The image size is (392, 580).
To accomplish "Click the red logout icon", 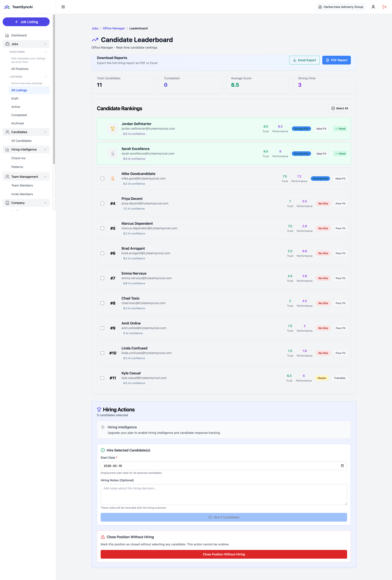I will (x=384, y=7).
